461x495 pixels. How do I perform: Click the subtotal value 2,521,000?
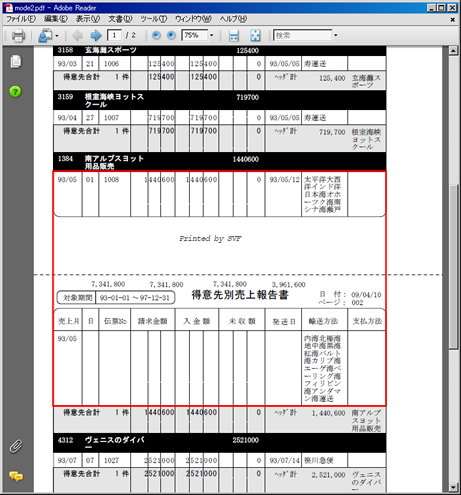point(329,475)
